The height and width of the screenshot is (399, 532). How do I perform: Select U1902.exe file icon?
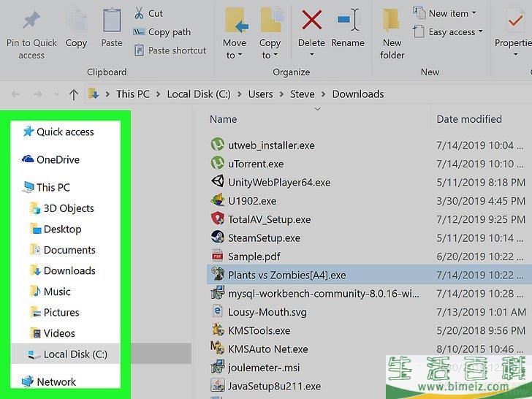[x=217, y=200]
